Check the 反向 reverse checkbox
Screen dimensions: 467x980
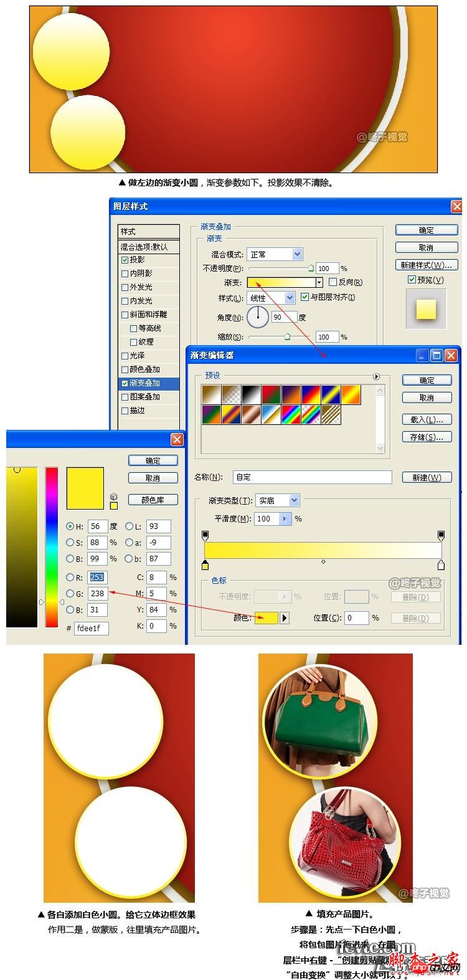click(333, 282)
